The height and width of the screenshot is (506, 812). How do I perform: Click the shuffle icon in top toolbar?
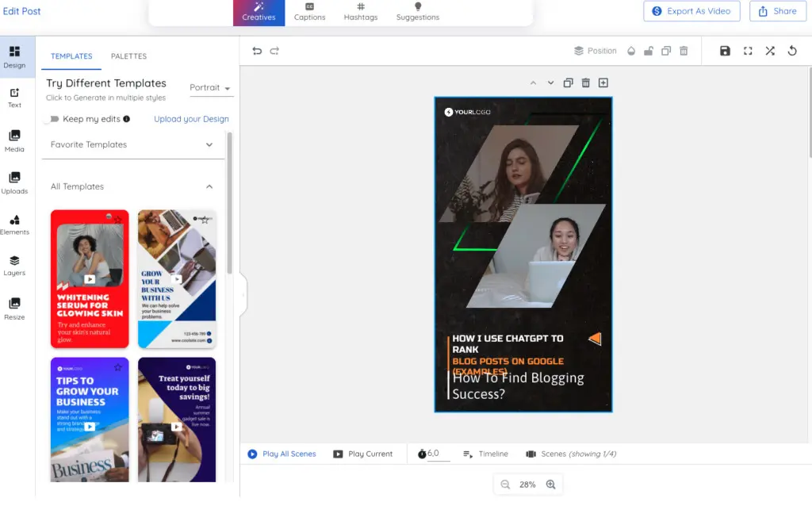tap(770, 51)
